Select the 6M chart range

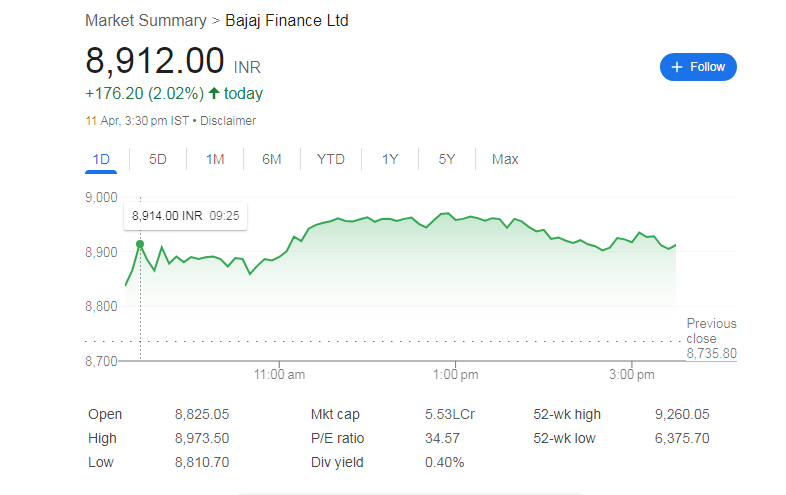(x=272, y=159)
